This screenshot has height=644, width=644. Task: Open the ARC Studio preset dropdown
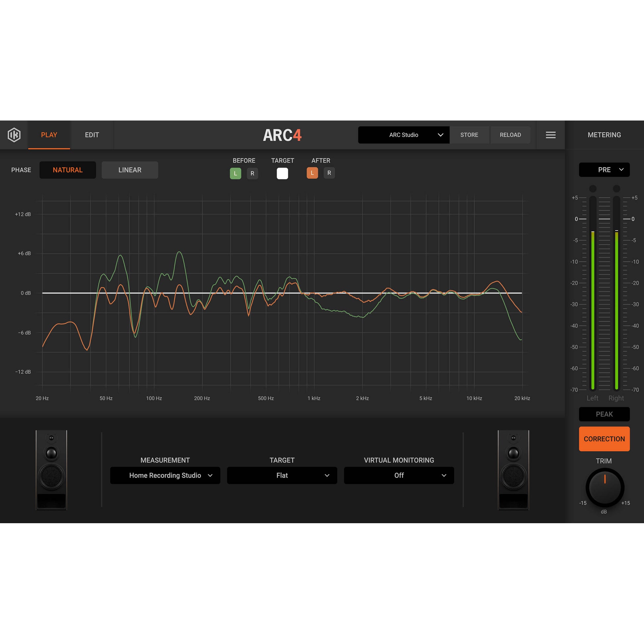pyautogui.click(x=403, y=135)
